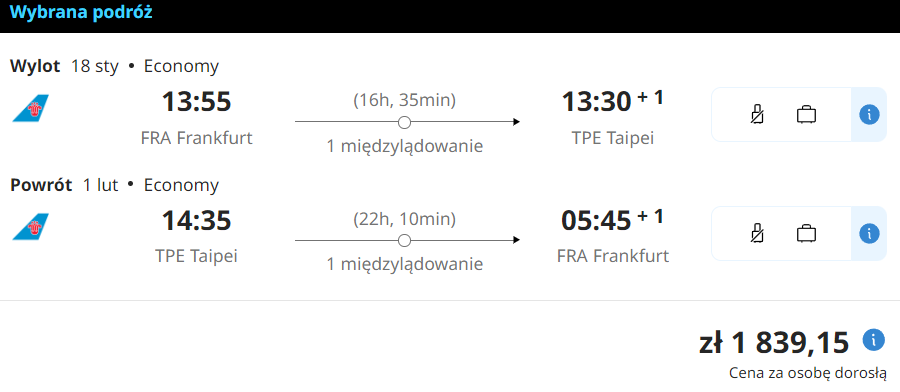
Task: Click departure time 13:55
Action: click(x=196, y=102)
